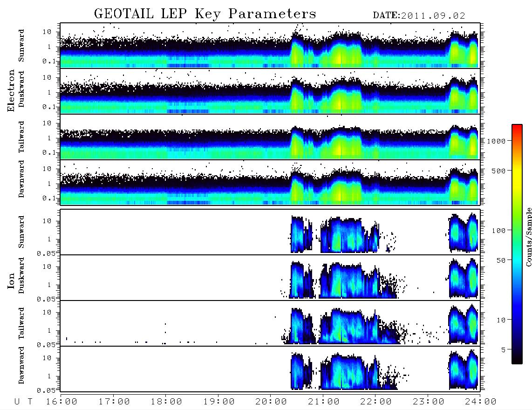This screenshot has height=410, width=532.
Task: Click the "0.1" tick of Electron Dawnward panel
Action: (x=49, y=198)
